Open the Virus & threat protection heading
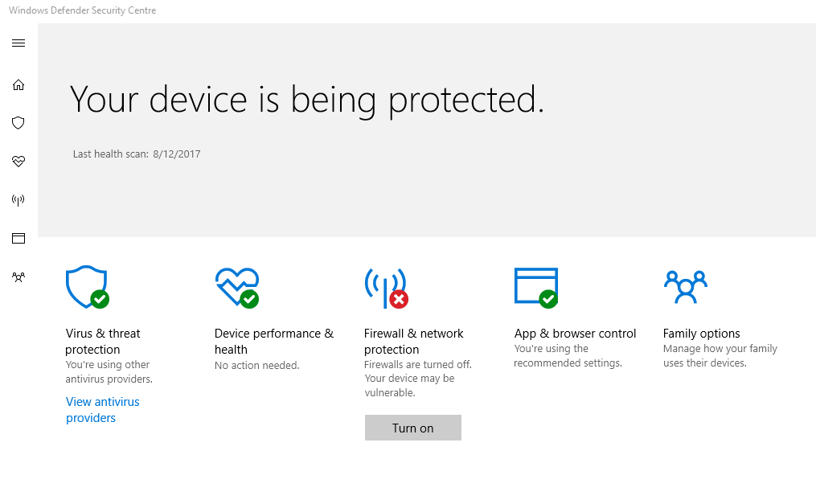 click(102, 342)
